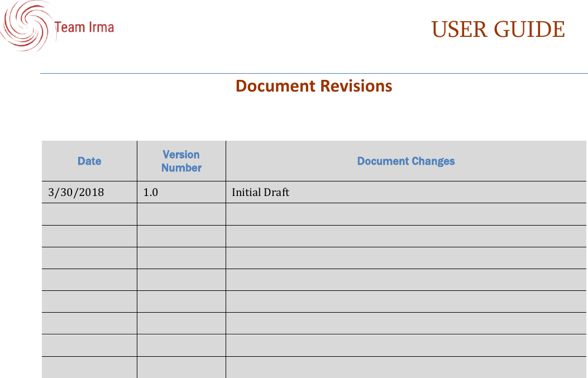Click the Date column header
The width and height of the screenshot is (588, 378).
click(x=88, y=161)
